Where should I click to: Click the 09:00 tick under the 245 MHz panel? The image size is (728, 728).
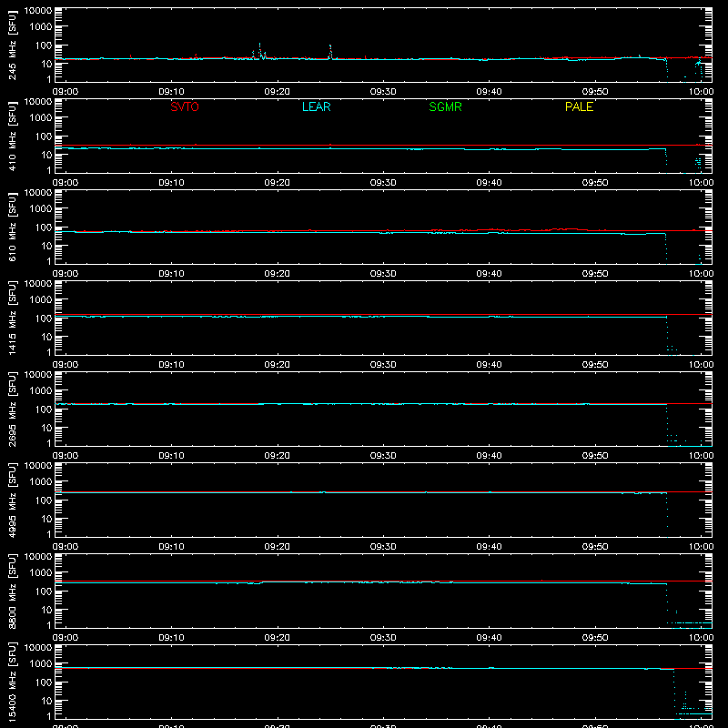(66, 92)
